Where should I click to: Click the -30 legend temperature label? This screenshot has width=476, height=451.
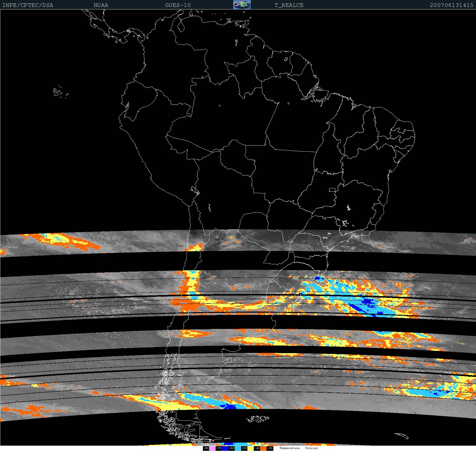[270, 448]
